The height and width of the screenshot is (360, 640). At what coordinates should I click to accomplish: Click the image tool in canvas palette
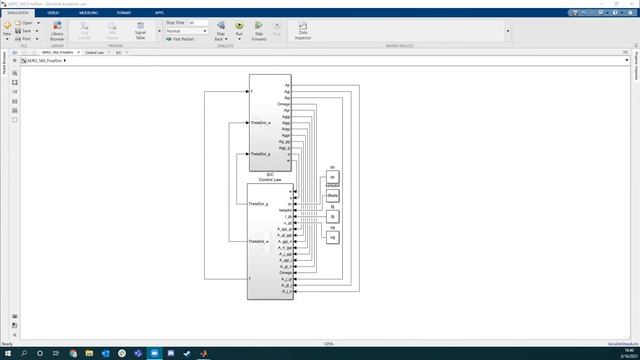pos(15,111)
